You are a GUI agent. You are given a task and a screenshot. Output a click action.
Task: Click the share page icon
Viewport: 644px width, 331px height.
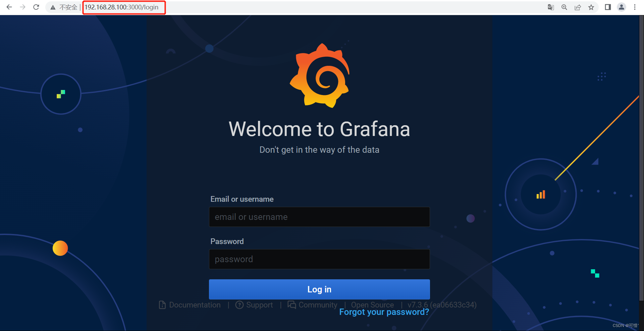[x=578, y=7]
